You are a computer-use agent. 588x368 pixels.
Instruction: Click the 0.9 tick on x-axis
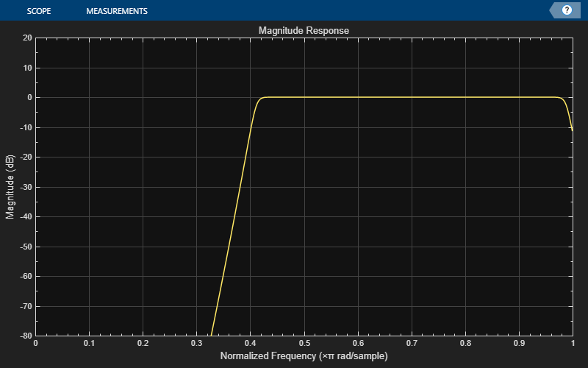(x=519, y=344)
